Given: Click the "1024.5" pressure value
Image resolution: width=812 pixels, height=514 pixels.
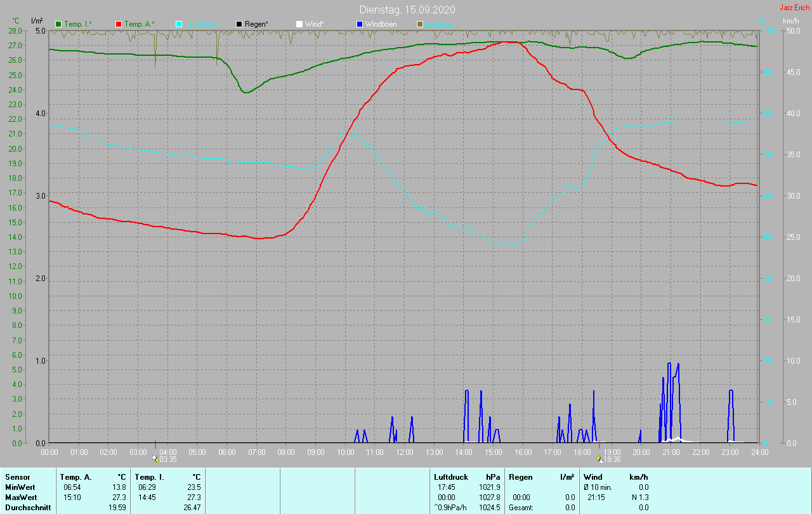Looking at the screenshot, I should tap(490, 508).
